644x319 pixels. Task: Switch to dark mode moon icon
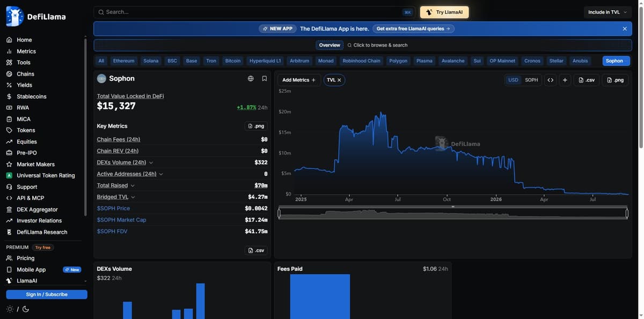tap(26, 309)
